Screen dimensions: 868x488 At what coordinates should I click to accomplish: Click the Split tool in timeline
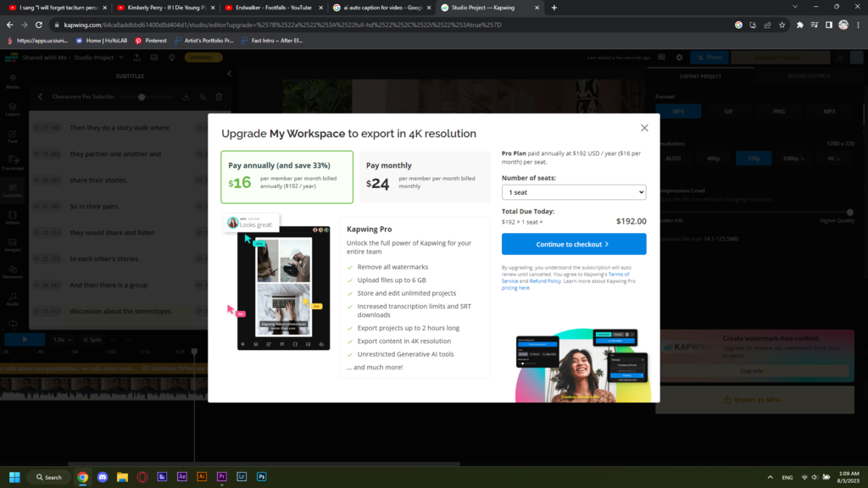click(92, 340)
